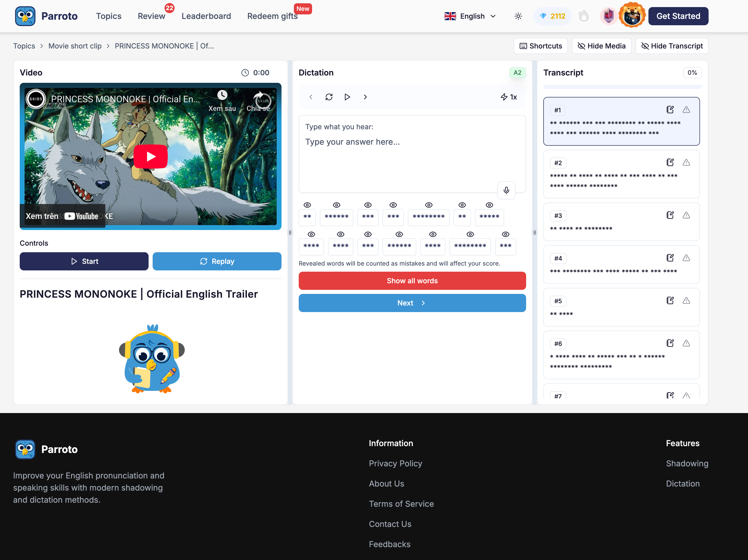Reveal the six-letter word in second row
Screen dimensions: 748x560
[399, 234]
